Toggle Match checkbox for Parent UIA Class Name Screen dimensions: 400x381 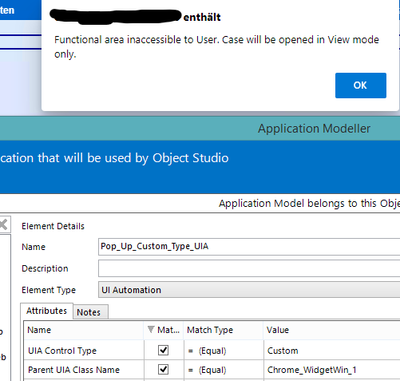[x=163, y=369]
